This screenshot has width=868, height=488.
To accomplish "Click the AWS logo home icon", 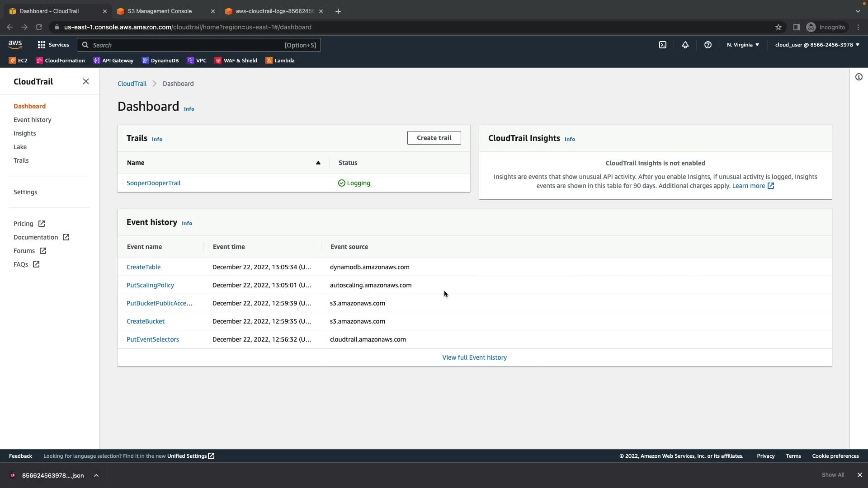I will pos(15,44).
